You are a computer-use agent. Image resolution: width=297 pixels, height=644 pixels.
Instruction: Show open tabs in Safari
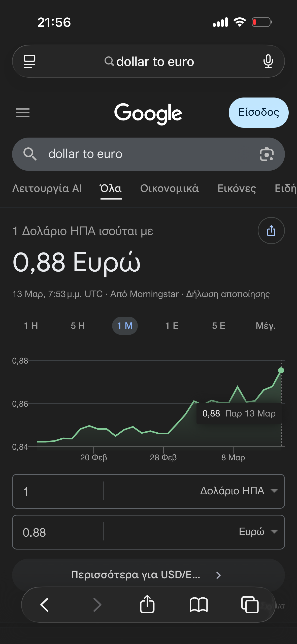(250, 605)
